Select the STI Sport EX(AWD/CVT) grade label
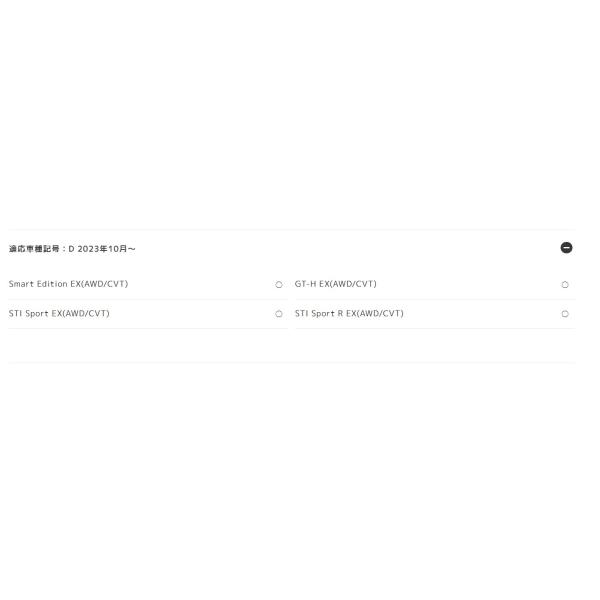This screenshot has height=600, width=600. point(59,314)
